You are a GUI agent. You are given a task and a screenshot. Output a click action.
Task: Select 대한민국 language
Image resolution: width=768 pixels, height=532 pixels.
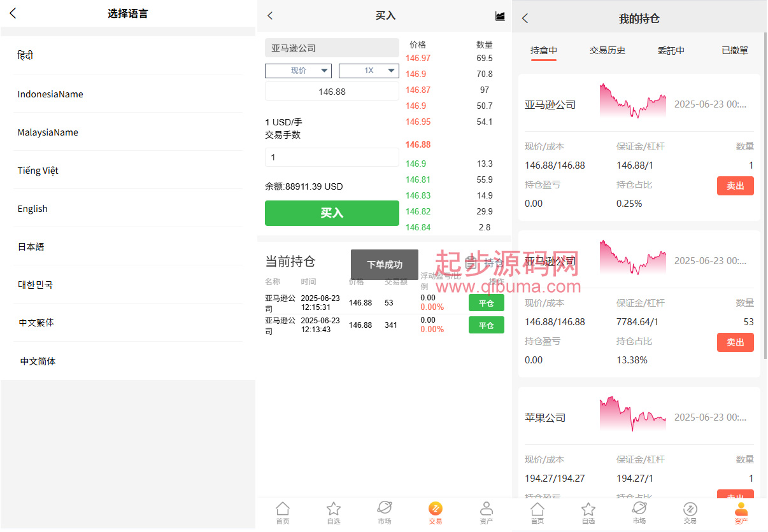click(x=128, y=284)
